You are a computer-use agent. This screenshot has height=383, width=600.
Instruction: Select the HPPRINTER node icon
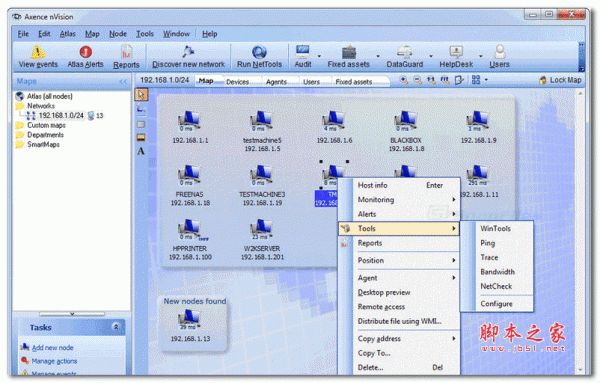pos(190,229)
